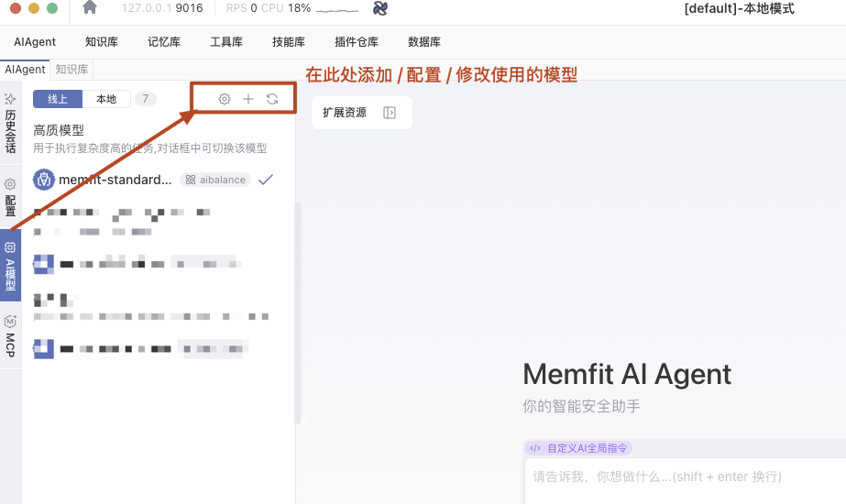
Task: Click the [default]-本地模式 title label
Action: (739, 8)
